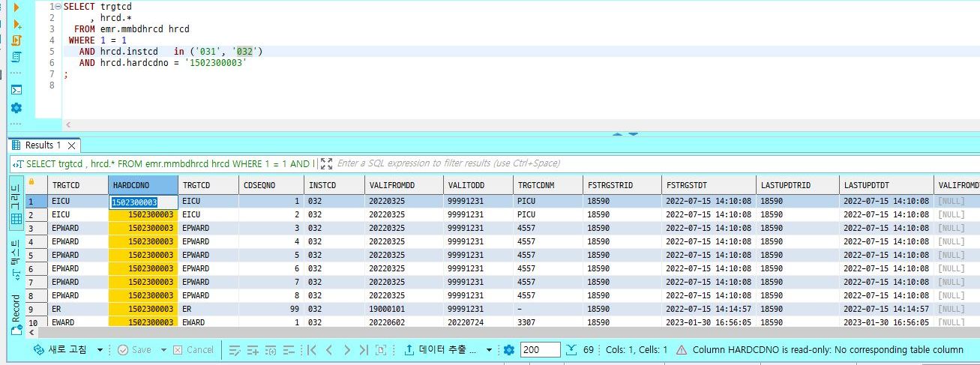Switch to the Grid (그리드) view tab
Viewport: 980px width, 365px height.
(x=16, y=205)
